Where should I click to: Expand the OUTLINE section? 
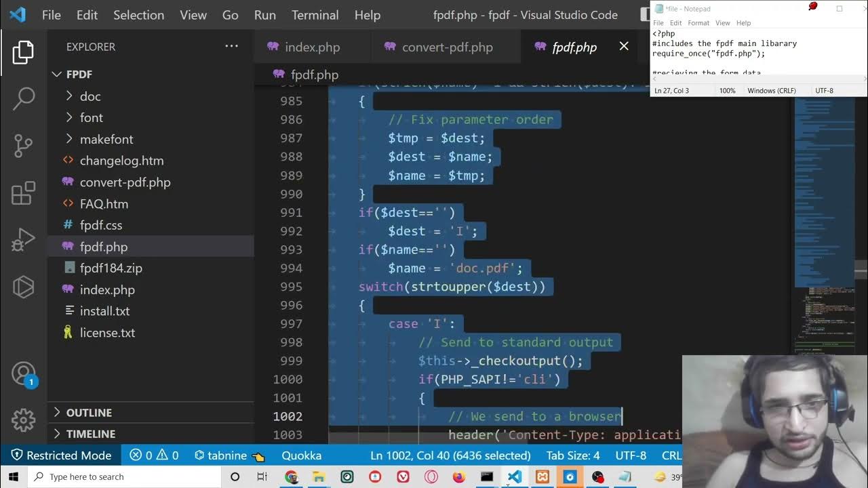click(x=88, y=413)
